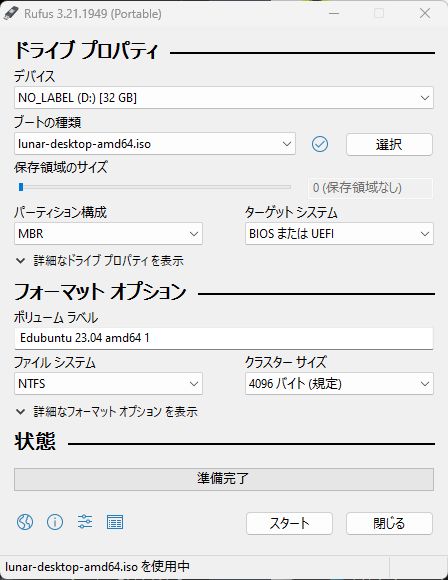Click the Rufus USB drive title icon

pos(11,14)
